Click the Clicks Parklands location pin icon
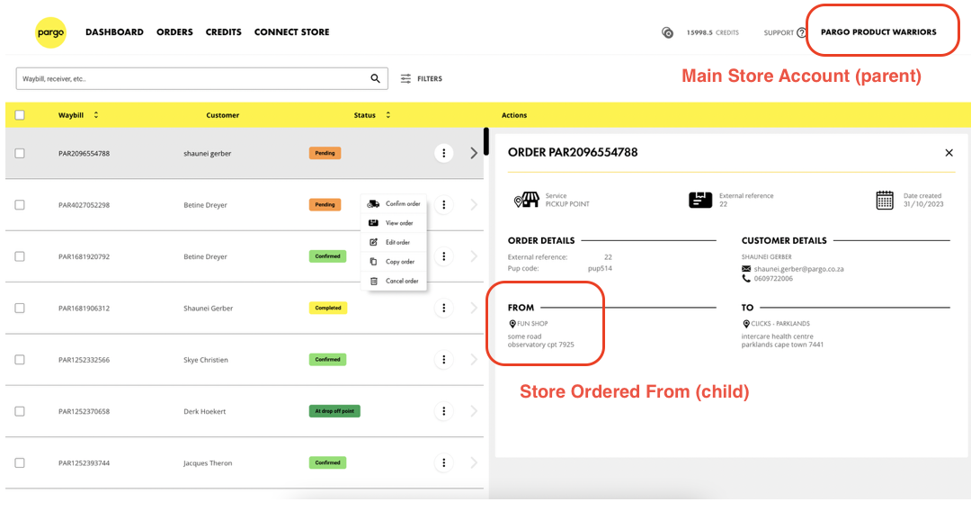Image resolution: width=980 pixels, height=511 pixels. coord(746,324)
